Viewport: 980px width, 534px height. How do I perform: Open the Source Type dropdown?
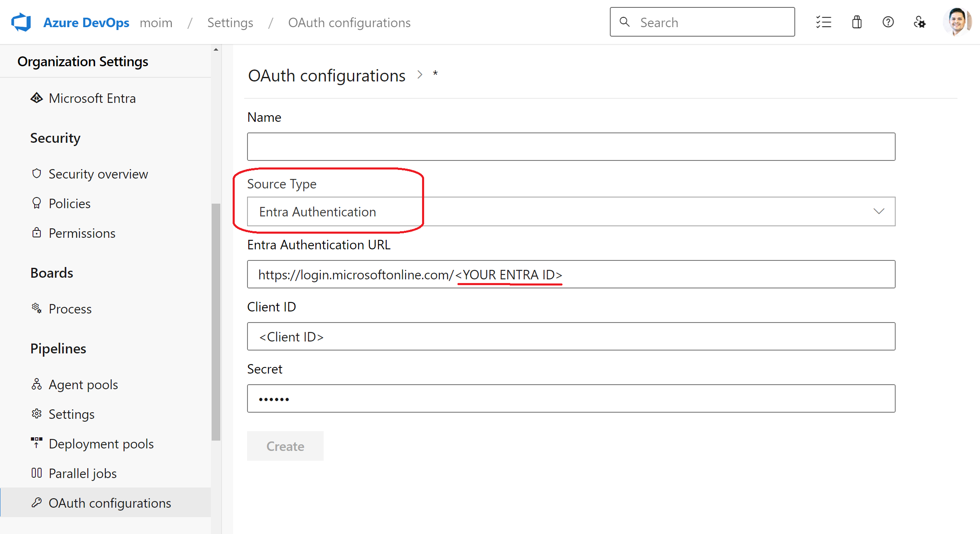pyautogui.click(x=571, y=211)
